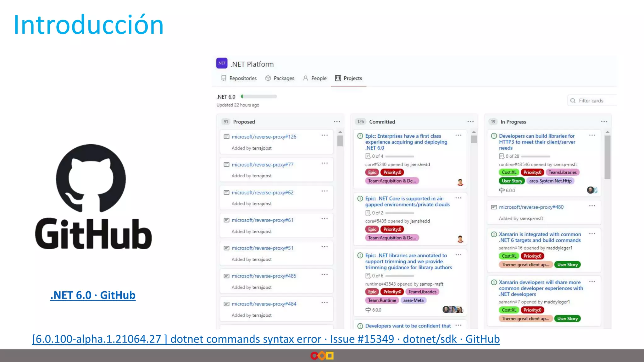This screenshot has width=644, height=362.
Task: Click tasklist icon beside 0 of 6
Action: (368, 276)
